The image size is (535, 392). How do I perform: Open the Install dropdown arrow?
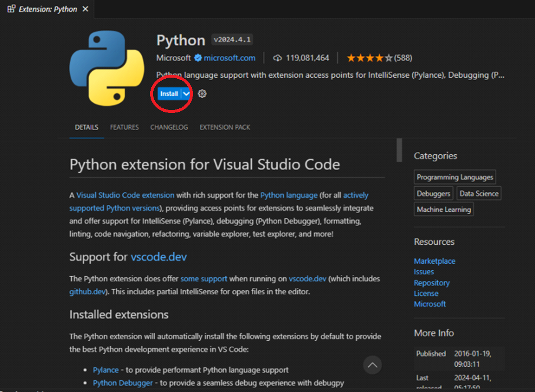point(186,94)
